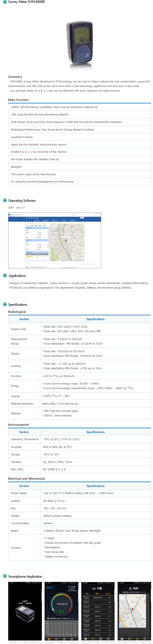
Task: Click the red map pin in the SVM-pro software map
Action: 66,241
